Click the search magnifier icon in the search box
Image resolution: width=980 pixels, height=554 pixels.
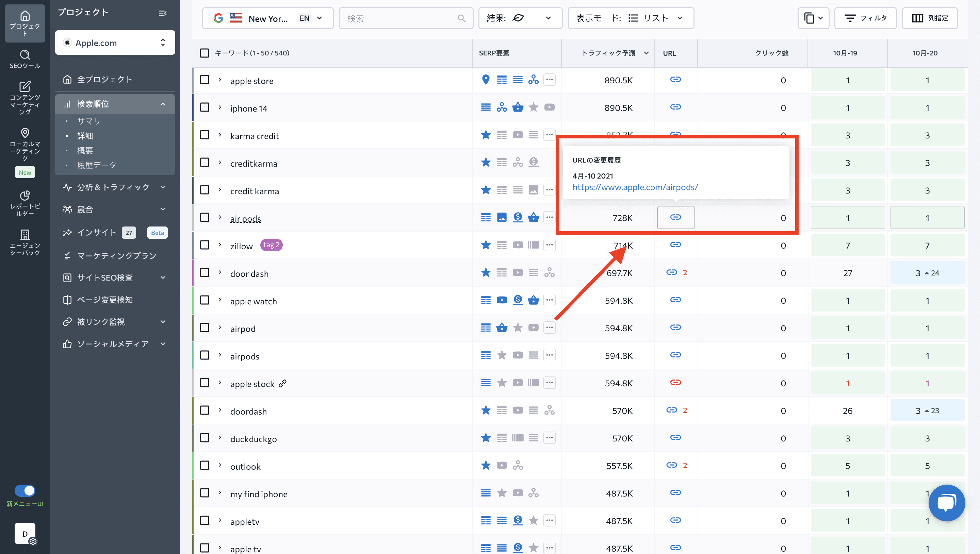tap(461, 18)
